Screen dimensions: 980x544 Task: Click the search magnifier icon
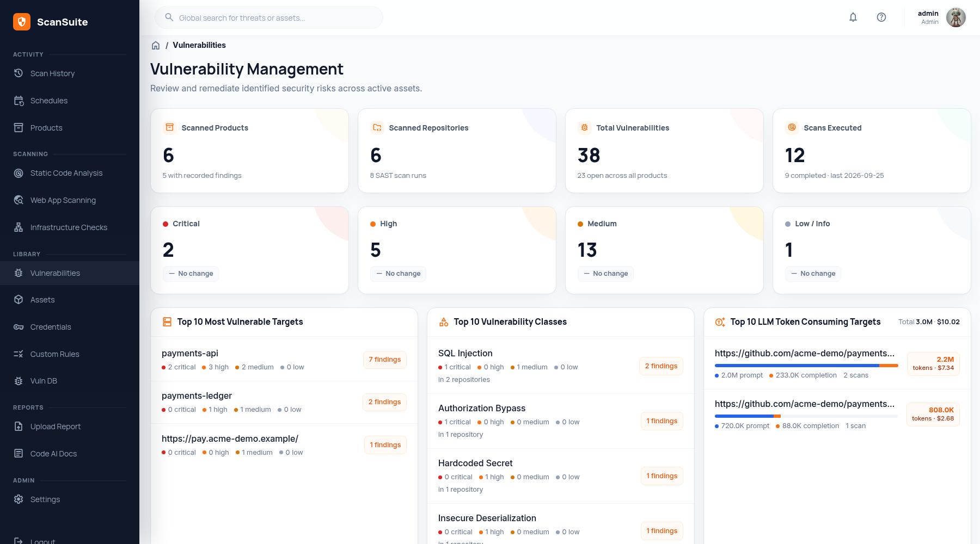[169, 17]
